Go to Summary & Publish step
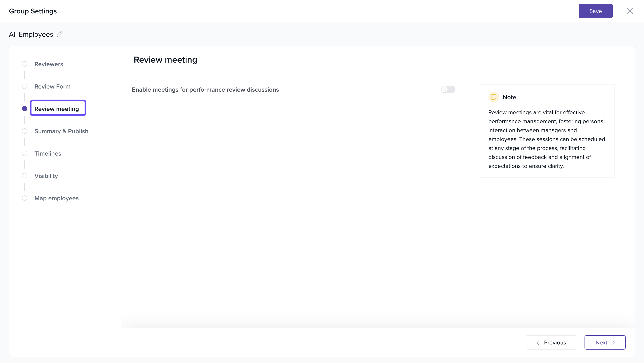 (x=61, y=131)
